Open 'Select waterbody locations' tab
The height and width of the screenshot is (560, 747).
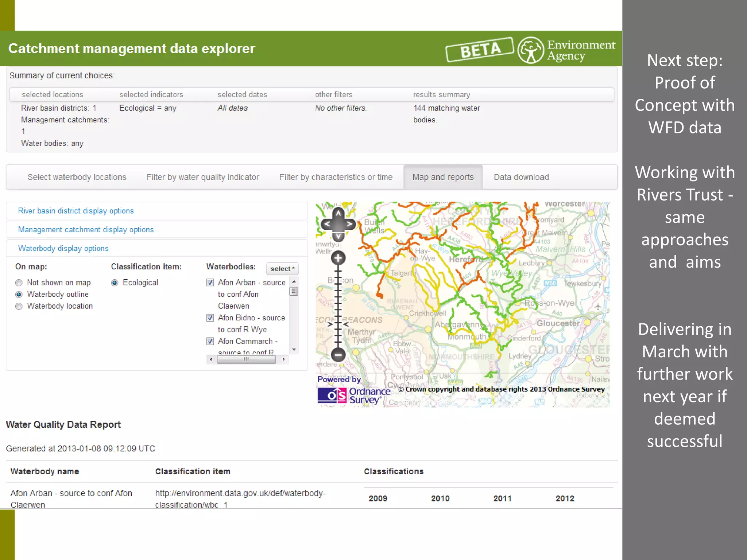coord(77,177)
